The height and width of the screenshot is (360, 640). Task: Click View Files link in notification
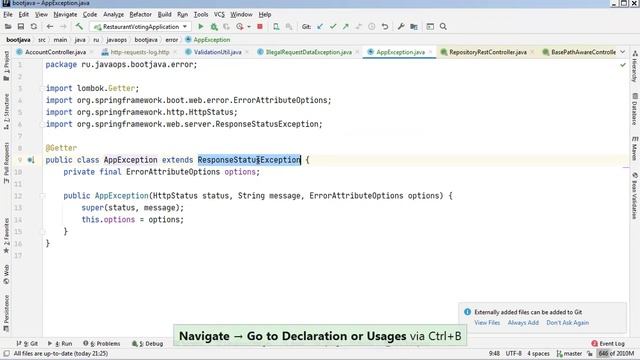point(487,322)
